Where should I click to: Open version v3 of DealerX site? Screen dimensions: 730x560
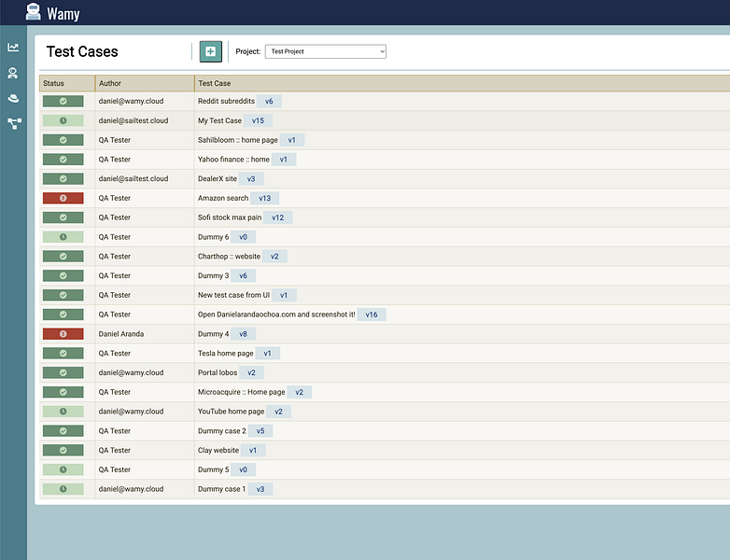tap(251, 179)
